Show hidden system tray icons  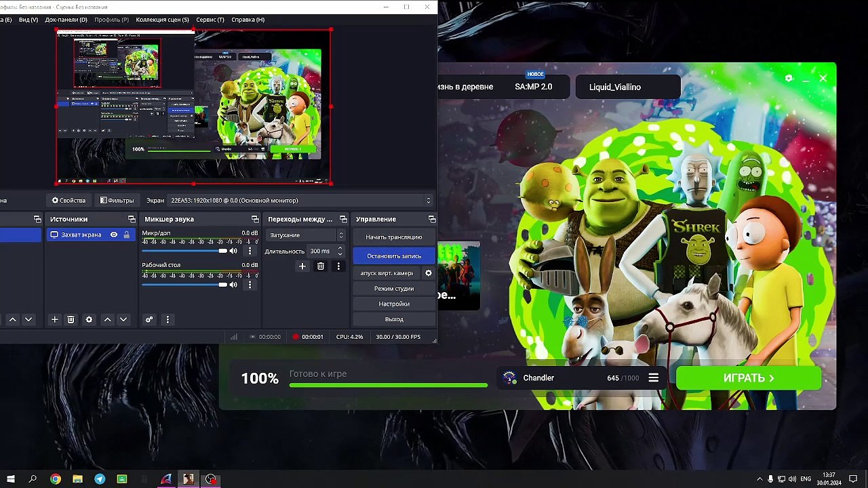coord(759,479)
